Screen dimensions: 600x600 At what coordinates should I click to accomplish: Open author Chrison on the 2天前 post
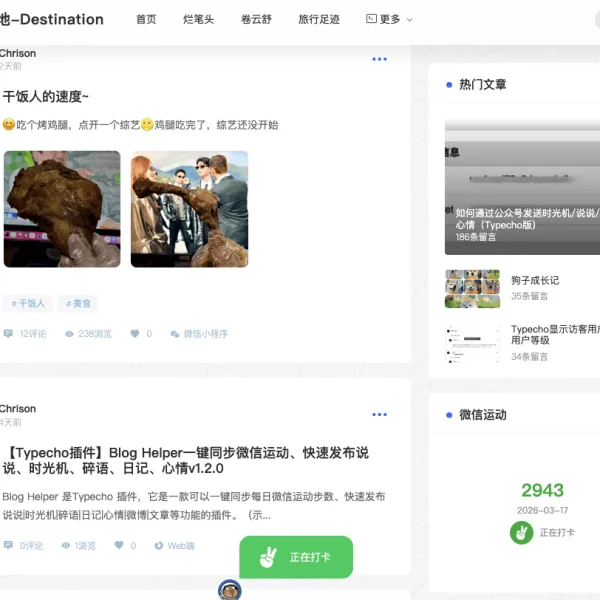18,54
